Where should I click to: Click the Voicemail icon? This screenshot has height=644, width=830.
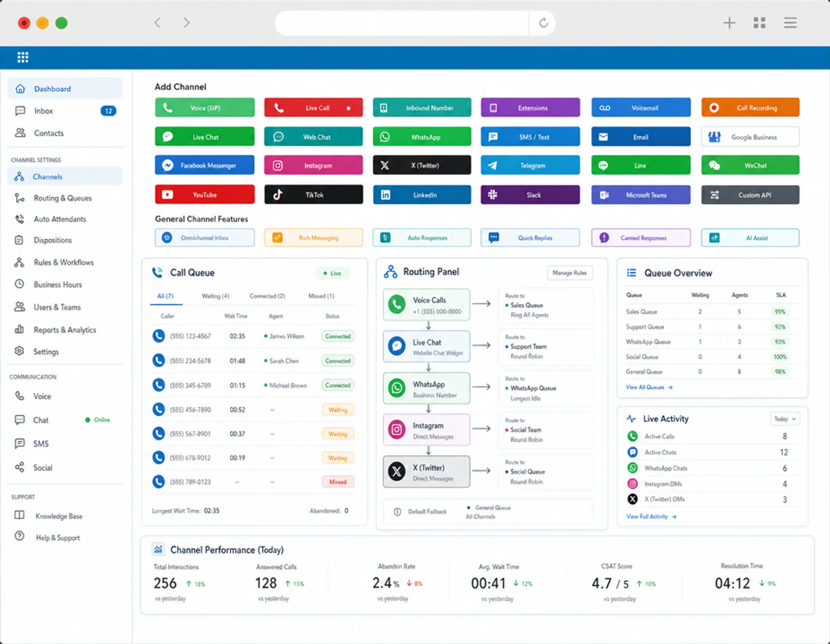coord(605,108)
